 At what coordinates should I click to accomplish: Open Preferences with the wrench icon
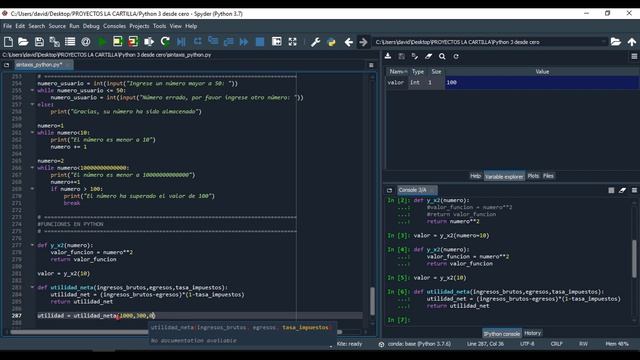(315, 42)
